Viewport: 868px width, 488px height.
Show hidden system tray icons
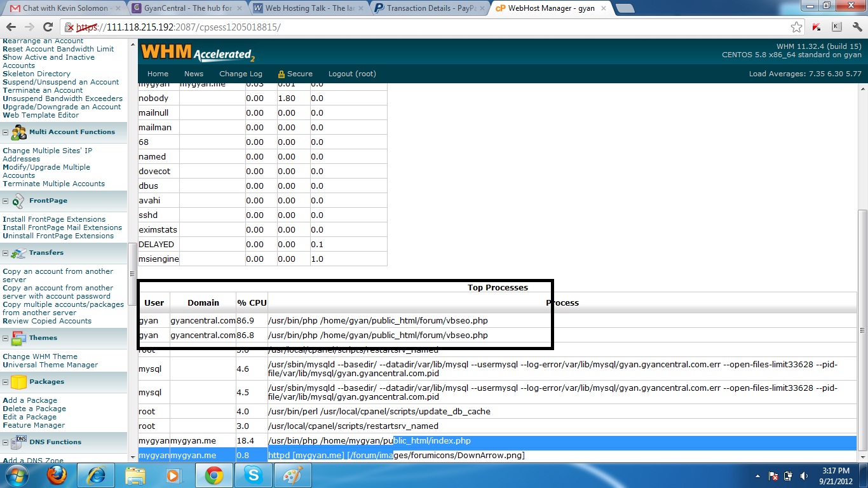point(757,476)
